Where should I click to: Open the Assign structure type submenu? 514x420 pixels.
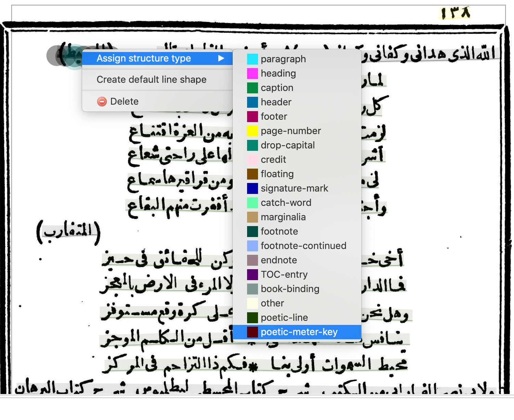(x=157, y=58)
